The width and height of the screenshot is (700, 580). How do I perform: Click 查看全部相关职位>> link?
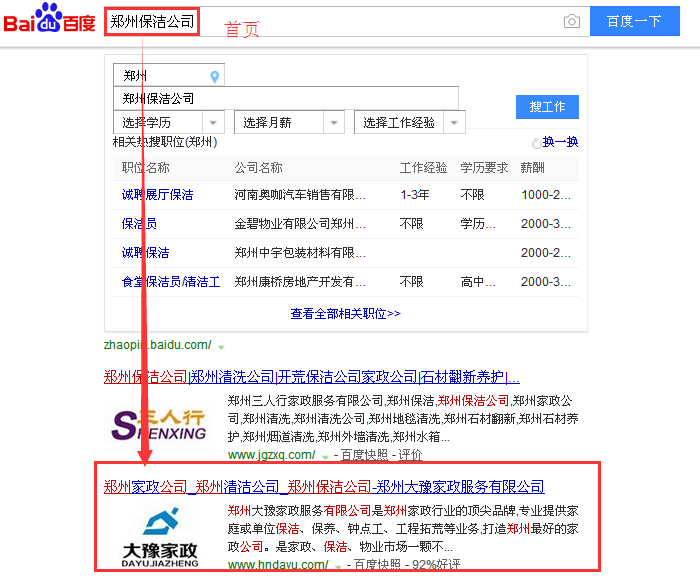coord(346,313)
